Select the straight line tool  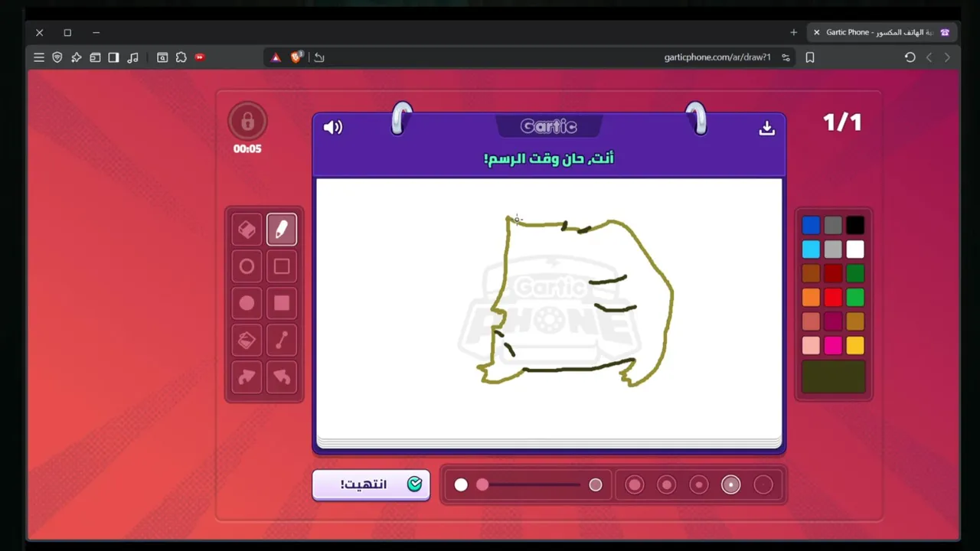282,340
